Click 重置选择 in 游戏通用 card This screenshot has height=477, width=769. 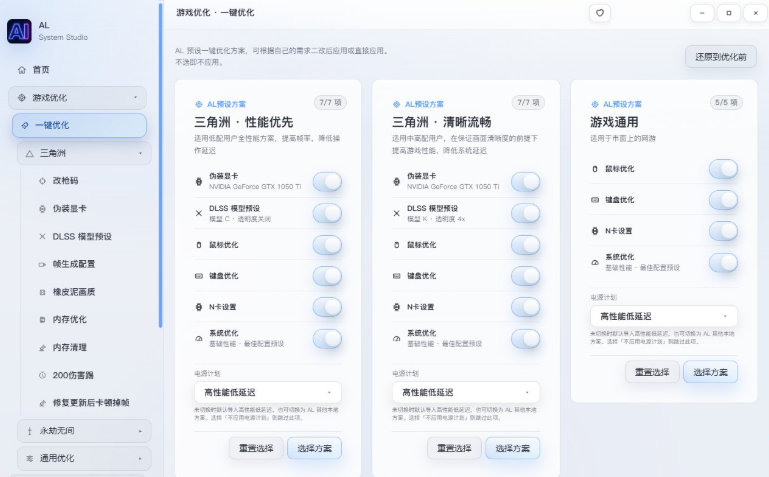(x=652, y=372)
